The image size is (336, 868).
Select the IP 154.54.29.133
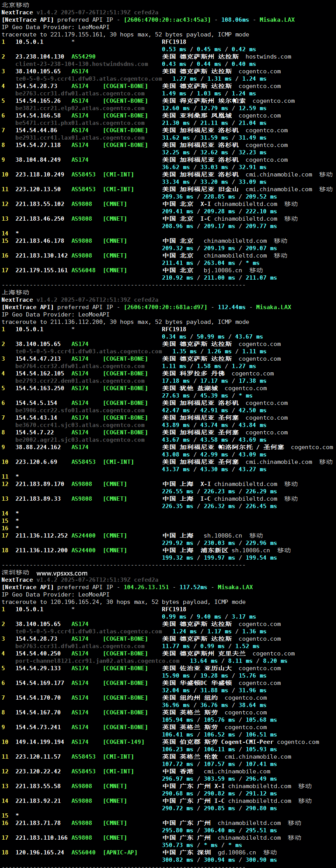[x=38, y=668]
